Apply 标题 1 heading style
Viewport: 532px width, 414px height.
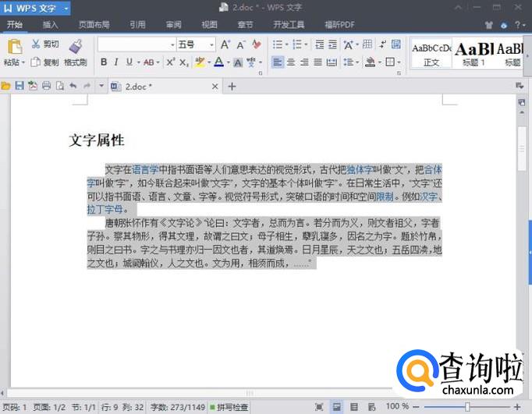pyautogui.click(x=473, y=55)
